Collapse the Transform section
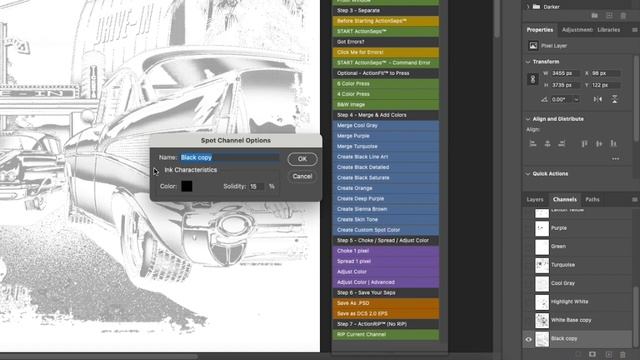 [528, 62]
